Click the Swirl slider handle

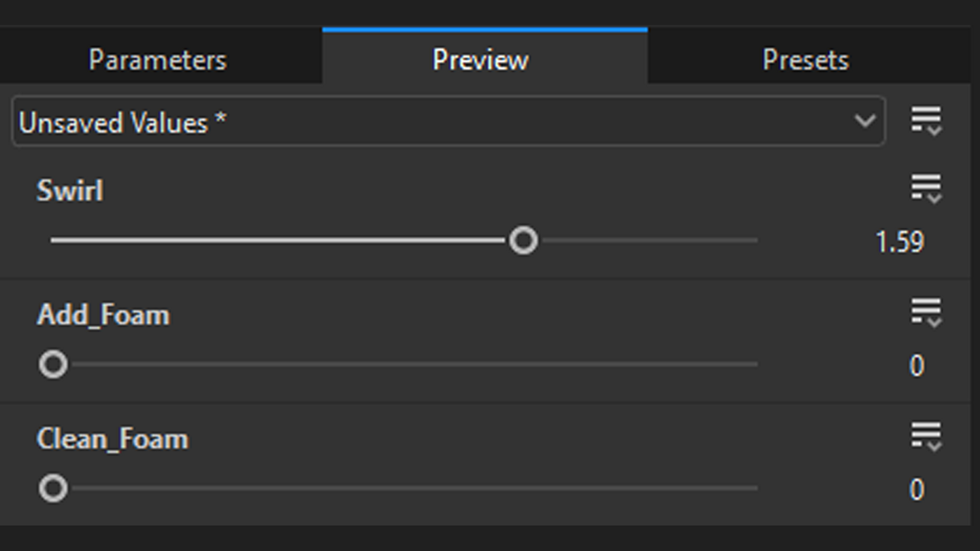(523, 241)
